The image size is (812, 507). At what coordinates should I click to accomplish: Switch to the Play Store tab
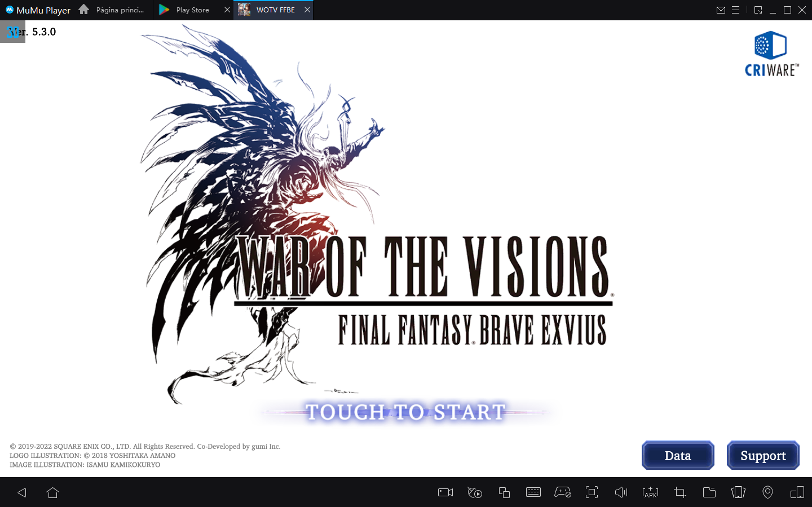192,10
